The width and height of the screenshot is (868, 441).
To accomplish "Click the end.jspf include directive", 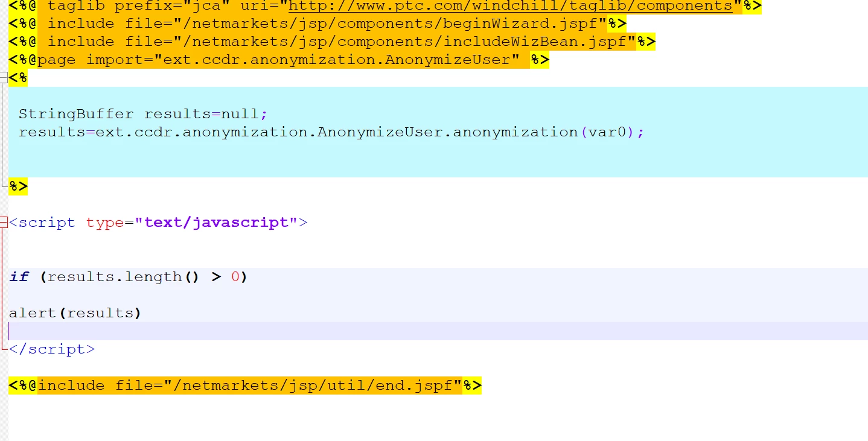I will point(245,385).
